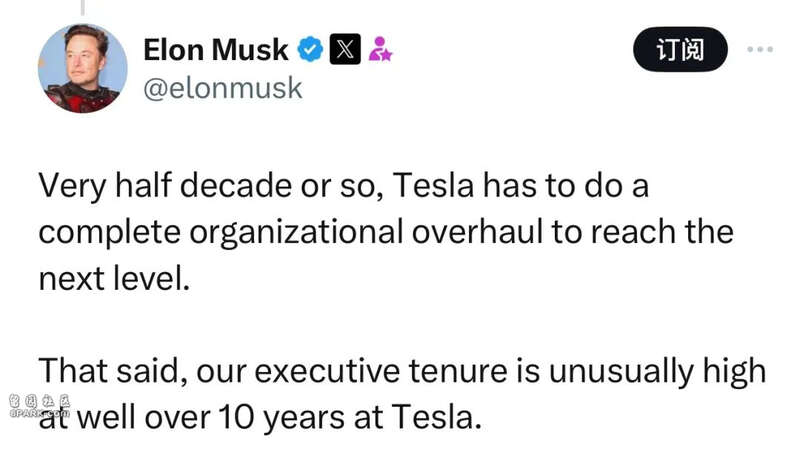Click the line starting "Very half decade"
Viewport: 800px width, 467px height.
pos(343,185)
